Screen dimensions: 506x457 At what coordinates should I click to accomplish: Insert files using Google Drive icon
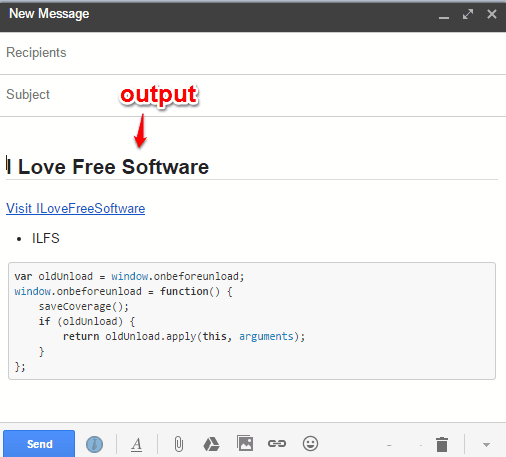point(211,444)
